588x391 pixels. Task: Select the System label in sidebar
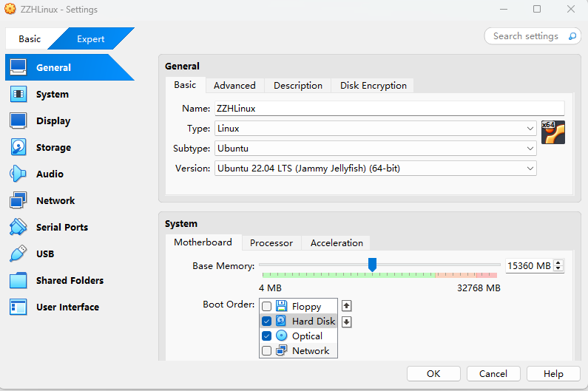point(53,94)
